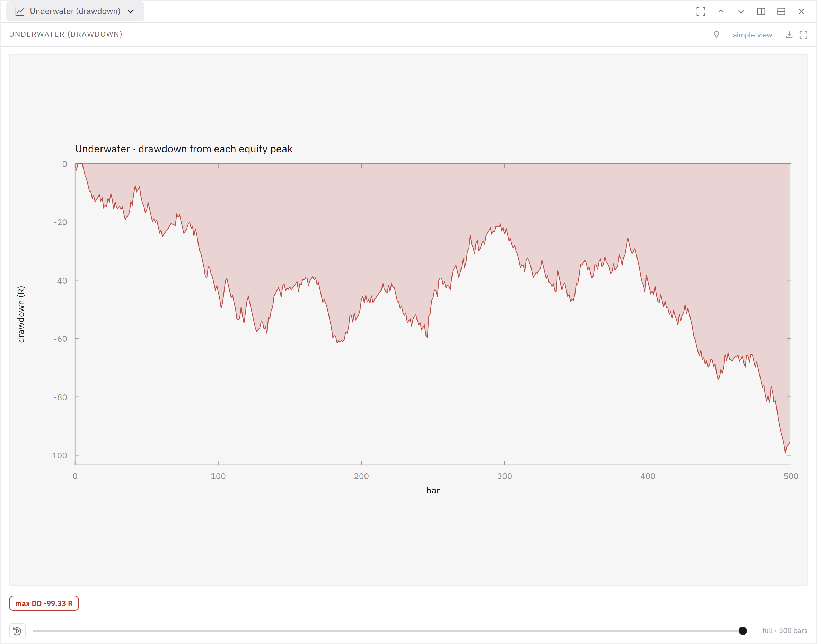Open the Underwater (drawdown) chart selector dropdown
817x644 pixels.
[75, 11]
